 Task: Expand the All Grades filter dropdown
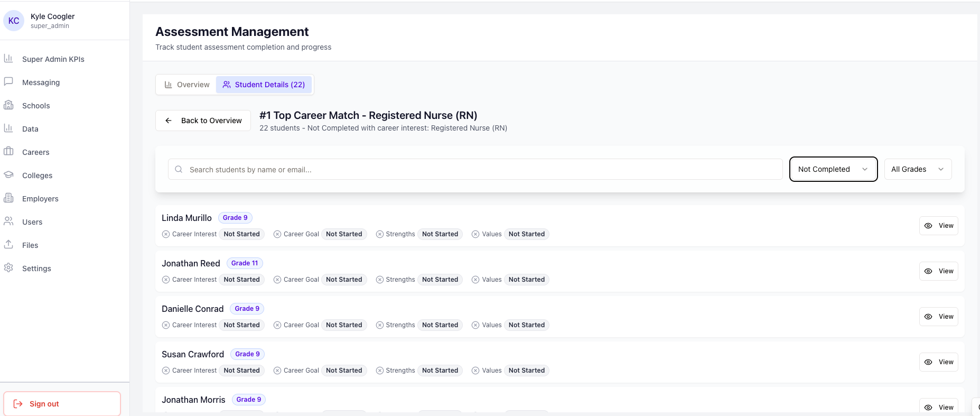tap(918, 169)
